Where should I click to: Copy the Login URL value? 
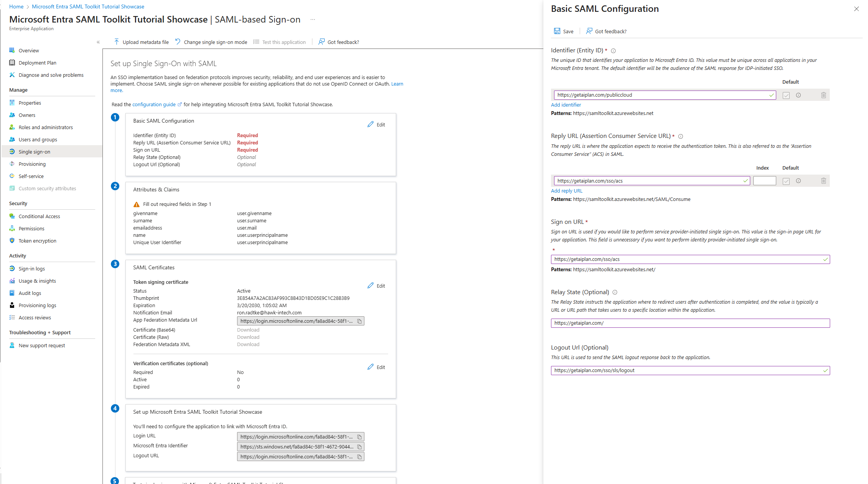coord(359,437)
